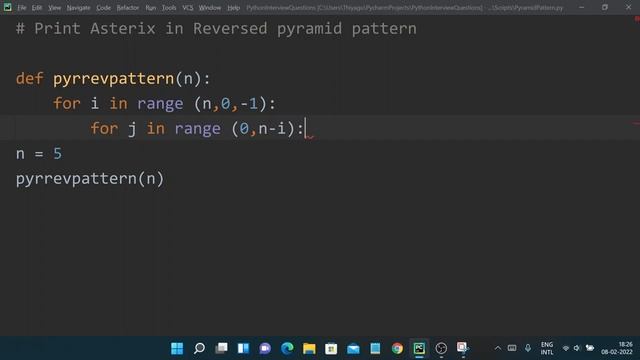The width and height of the screenshot is (640, 360).
Task: Open the volume speaker tray icon
Action: (x=577, y=348)
